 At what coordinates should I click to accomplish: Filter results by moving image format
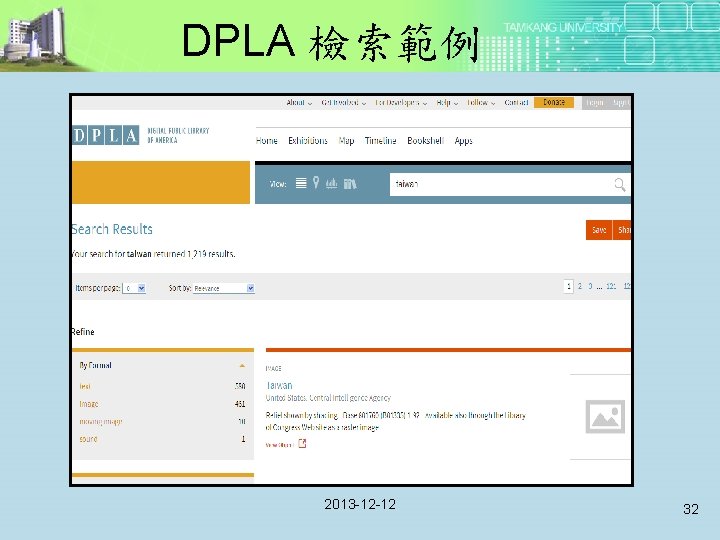pos(101,421)
